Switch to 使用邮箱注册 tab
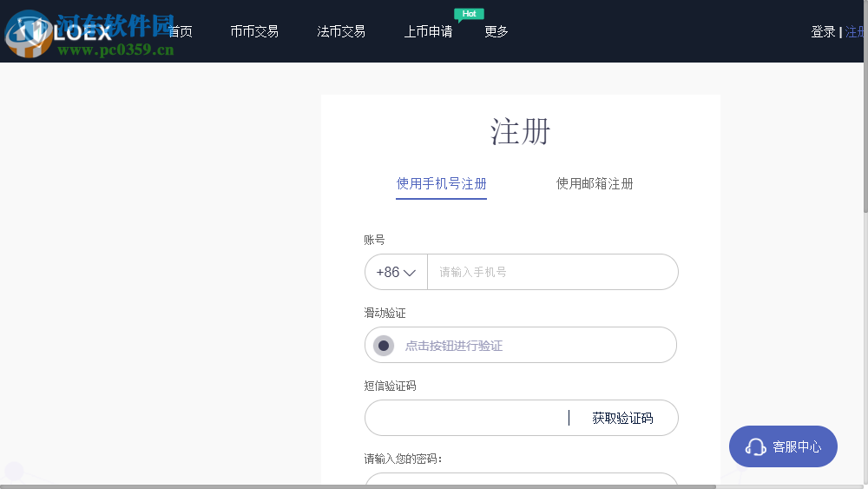This screenshot has width=868, height=489. (595, 184)
